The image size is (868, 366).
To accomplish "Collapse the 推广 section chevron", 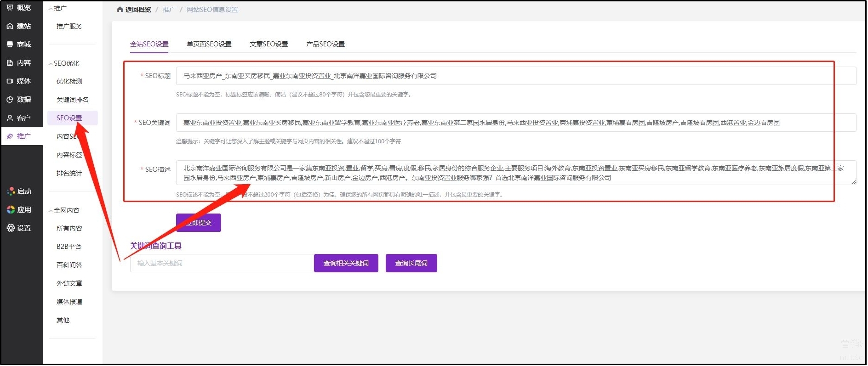I will (x=51, y=9).
